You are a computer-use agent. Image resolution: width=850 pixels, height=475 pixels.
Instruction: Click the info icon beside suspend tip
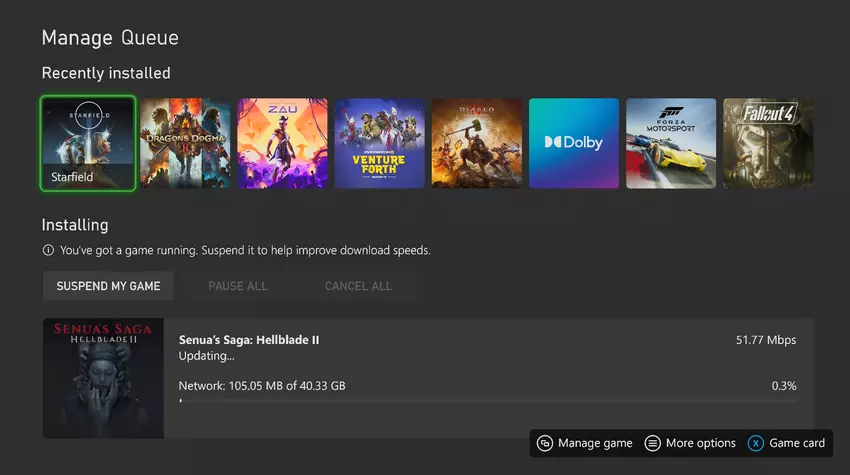[x=48, y=250]
